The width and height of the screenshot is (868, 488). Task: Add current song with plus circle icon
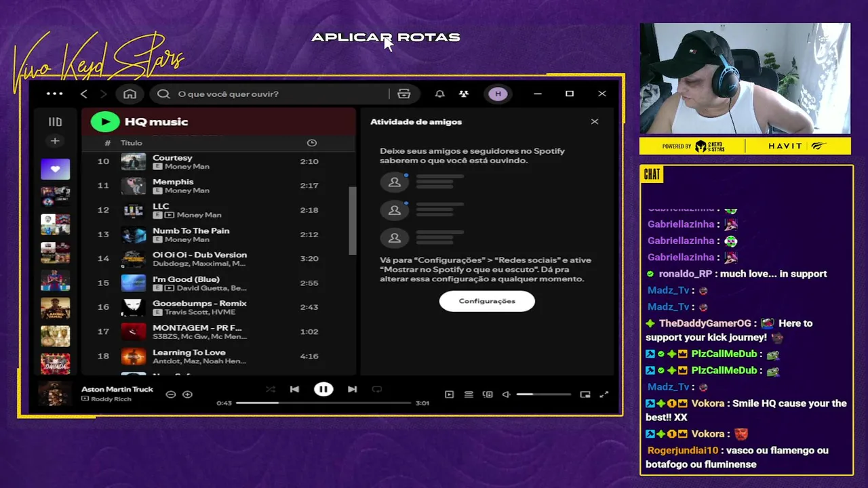click(188, 394)
